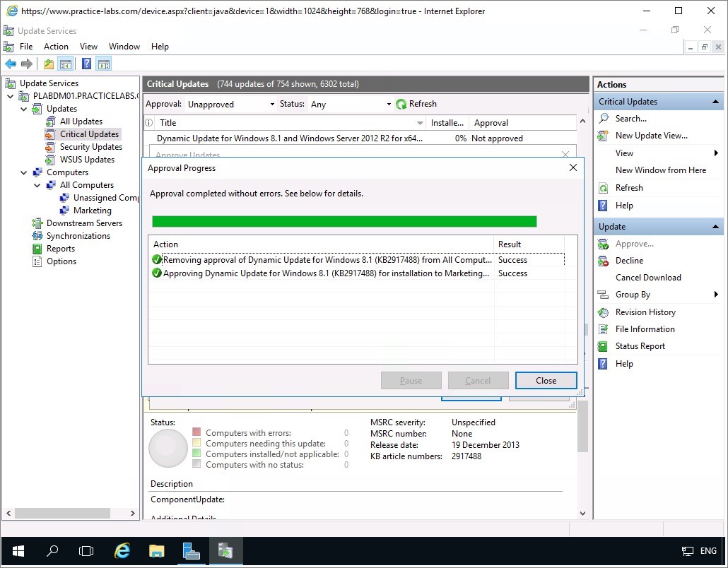This screenshot has height=568, width=728.
Task: Select the first removing approval result row
Action: 325,260
